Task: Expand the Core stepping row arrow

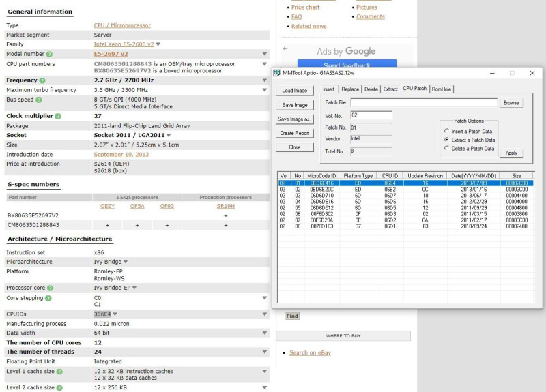Action: (265, 298)
